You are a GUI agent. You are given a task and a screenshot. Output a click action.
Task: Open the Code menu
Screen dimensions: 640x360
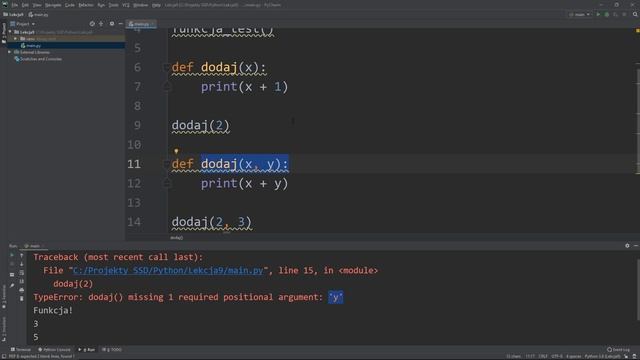tap(70, 5)
